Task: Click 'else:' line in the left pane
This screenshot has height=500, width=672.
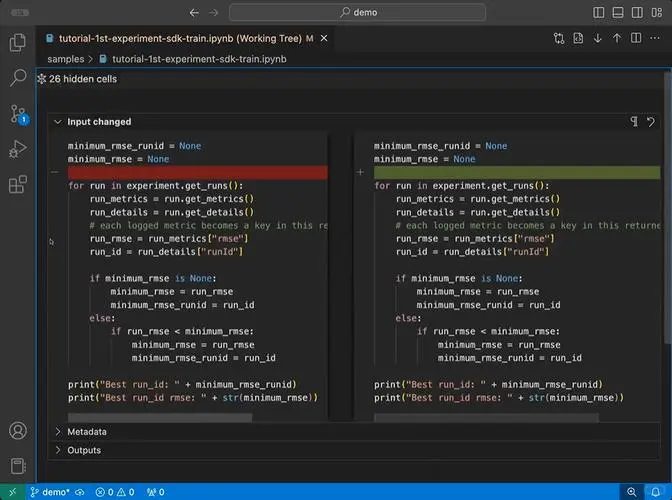Action: point(102,318)
